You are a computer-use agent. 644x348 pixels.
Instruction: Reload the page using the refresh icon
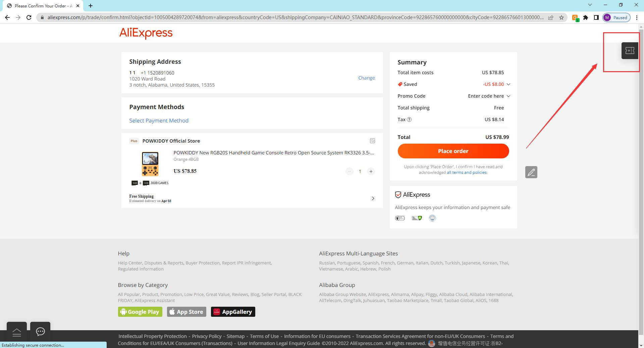[x=29, y=17]
